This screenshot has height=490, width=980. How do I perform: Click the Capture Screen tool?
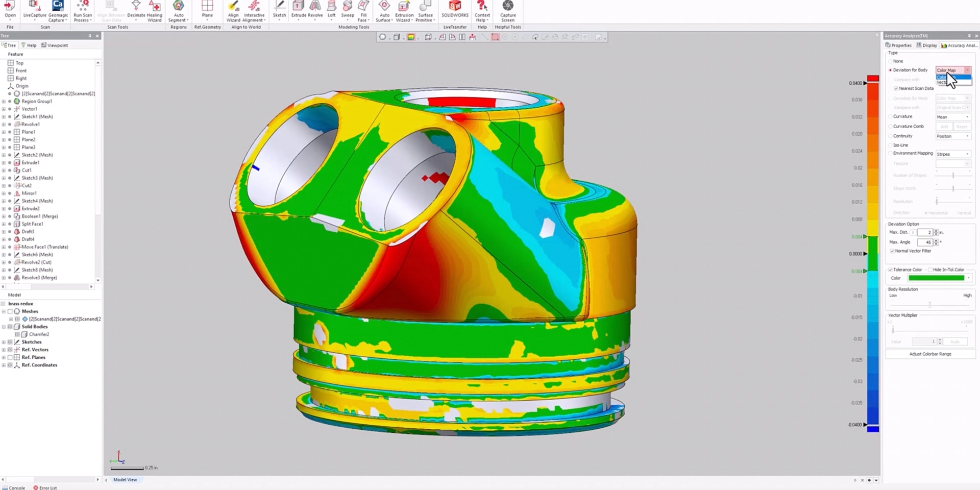coord(508,11)
